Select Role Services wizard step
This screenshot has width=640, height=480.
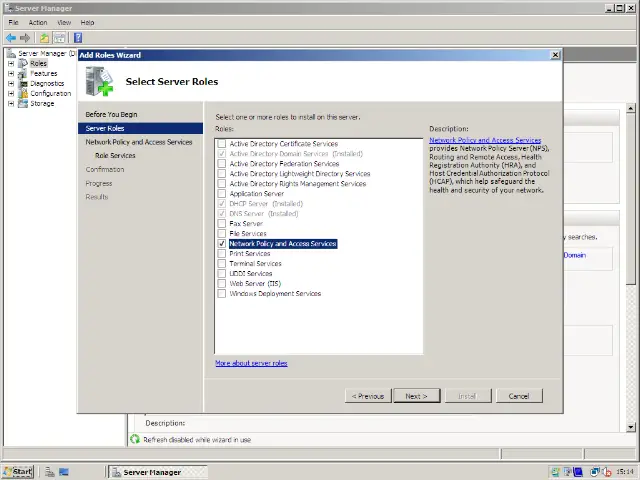click(x=115, y=156)
